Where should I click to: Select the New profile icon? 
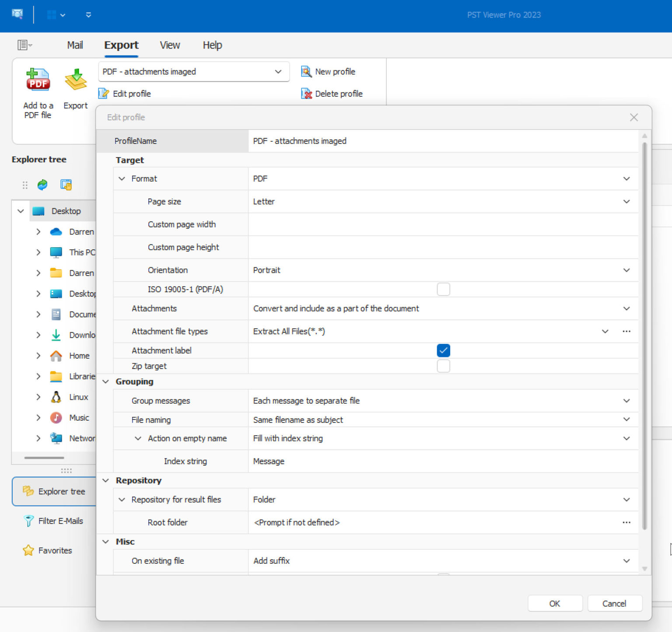[306, 71]
